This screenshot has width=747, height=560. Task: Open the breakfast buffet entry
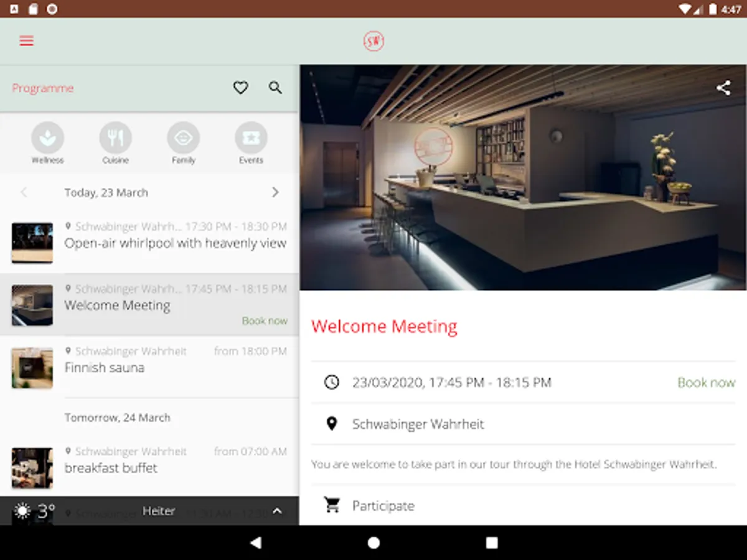point(149,467)
